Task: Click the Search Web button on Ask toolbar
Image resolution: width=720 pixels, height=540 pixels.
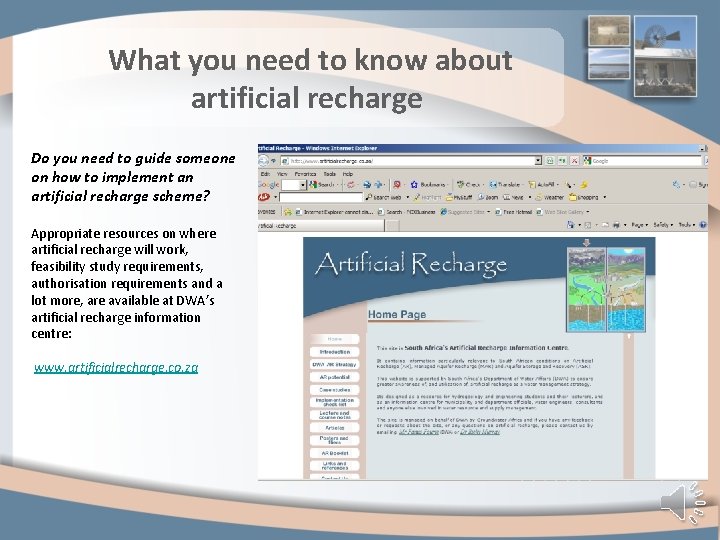Action: click(384, 197)
